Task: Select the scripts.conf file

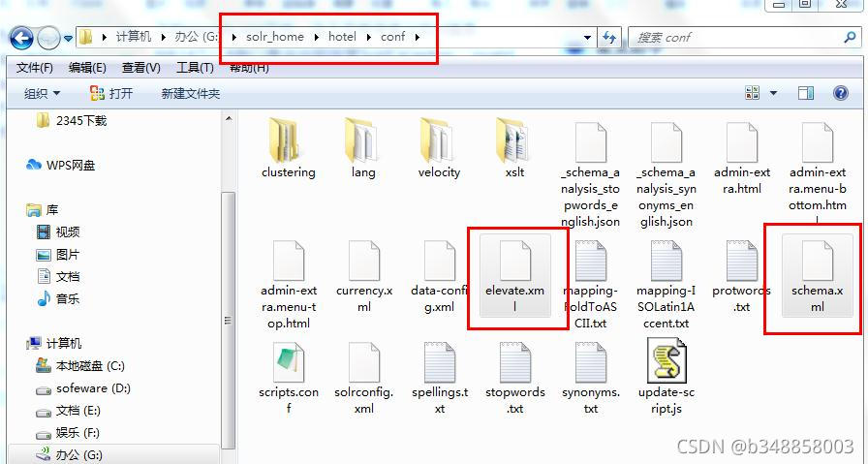Action: (x=289, y=378)
